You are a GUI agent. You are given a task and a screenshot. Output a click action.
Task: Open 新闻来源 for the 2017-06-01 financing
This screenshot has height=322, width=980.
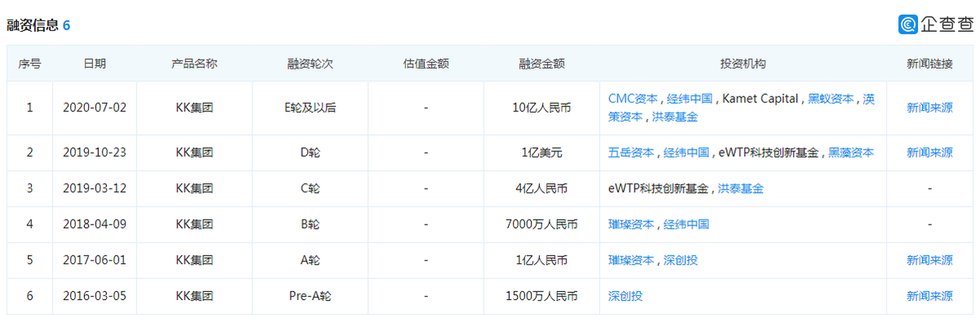coord(929,260)
